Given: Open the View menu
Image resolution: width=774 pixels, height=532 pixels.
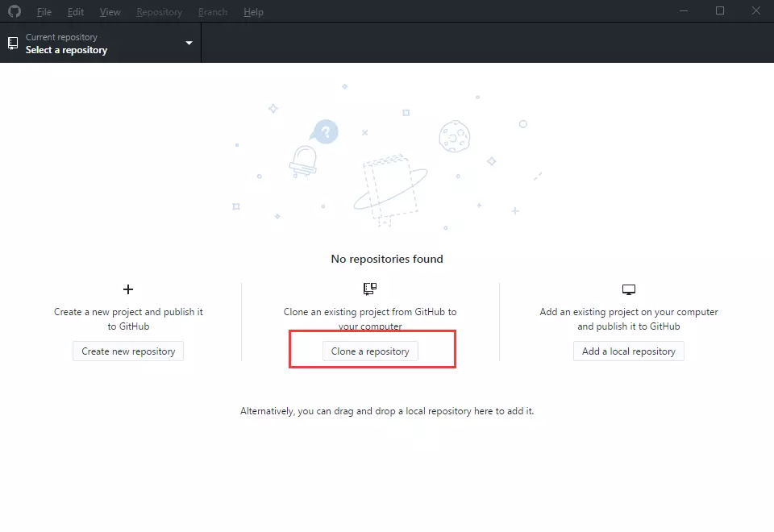Looking at the screenshot, I should tap(110, 12).
